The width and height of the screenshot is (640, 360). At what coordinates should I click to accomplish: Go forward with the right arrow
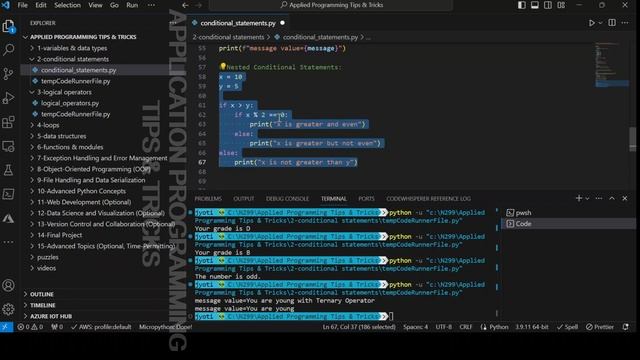point(198,5)
